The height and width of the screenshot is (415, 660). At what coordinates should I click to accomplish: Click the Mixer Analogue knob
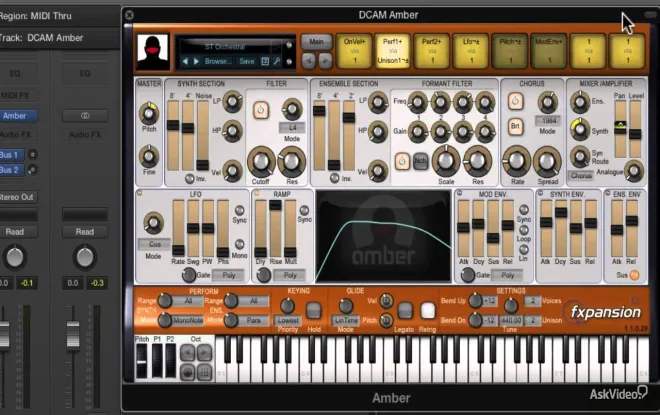634,171
